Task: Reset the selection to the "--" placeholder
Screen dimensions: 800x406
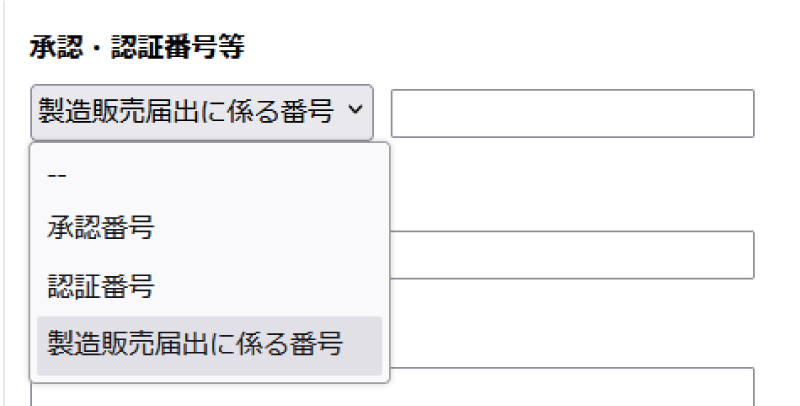Action: [x=57, y=173]
